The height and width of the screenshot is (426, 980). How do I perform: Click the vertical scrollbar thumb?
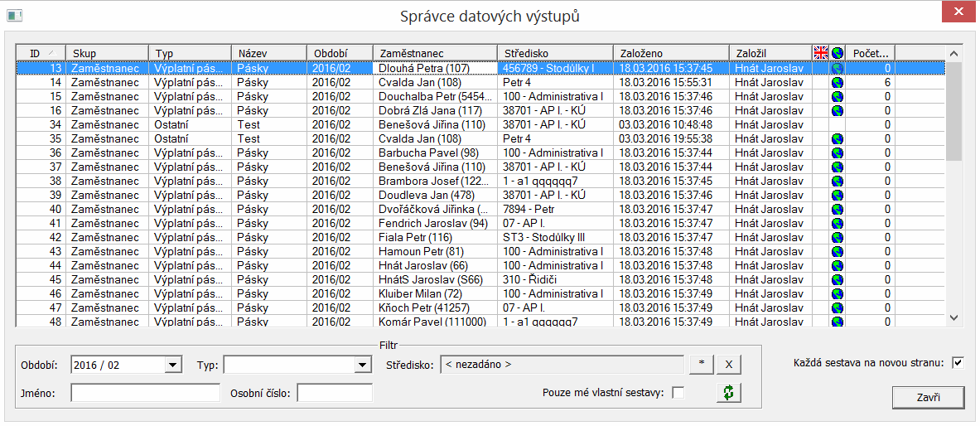tap(953, 111)
